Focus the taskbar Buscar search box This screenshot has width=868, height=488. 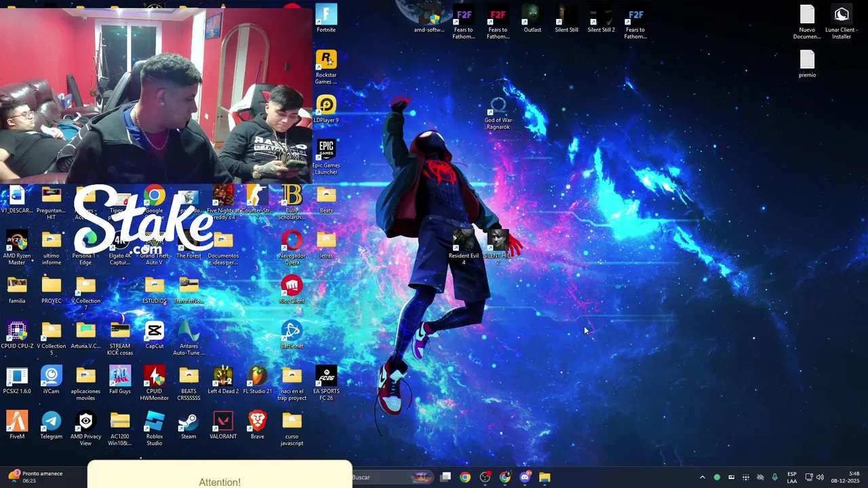pos(392,477)
